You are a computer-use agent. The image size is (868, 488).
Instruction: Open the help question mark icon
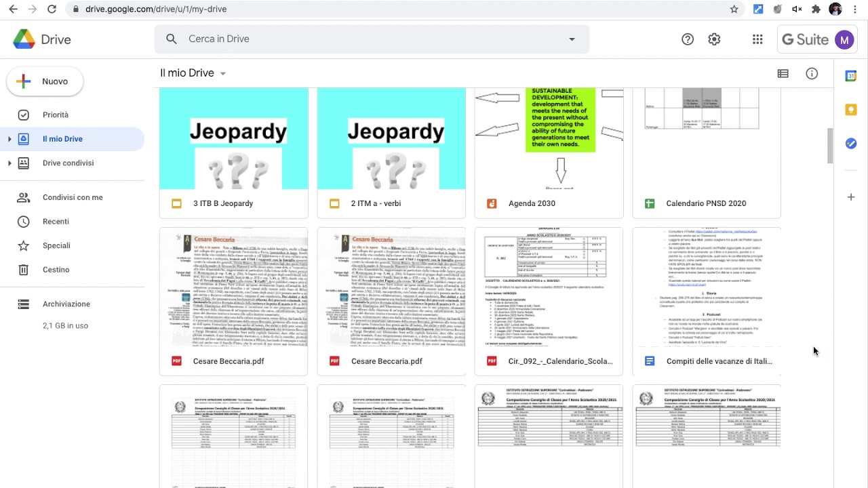(688, 39)
